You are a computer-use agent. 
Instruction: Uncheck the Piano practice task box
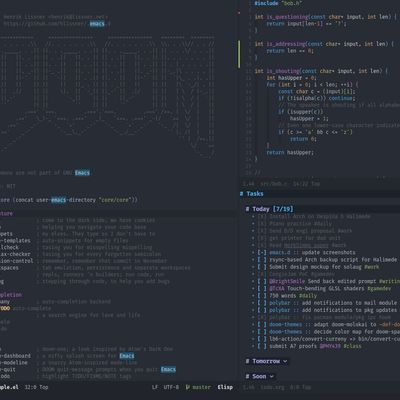262,224
